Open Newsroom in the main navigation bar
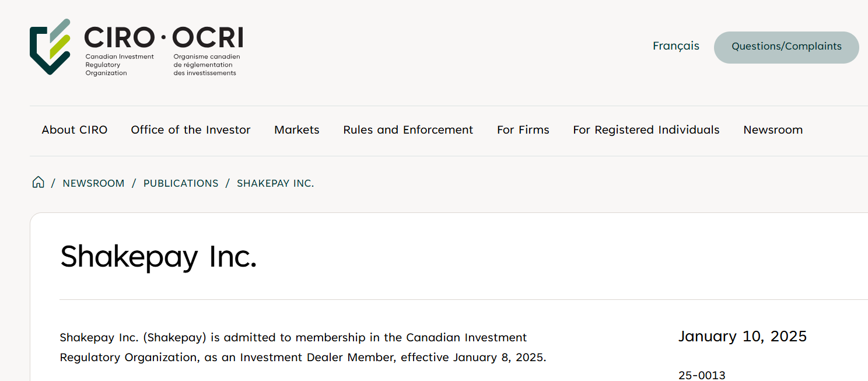 (773, 130)
